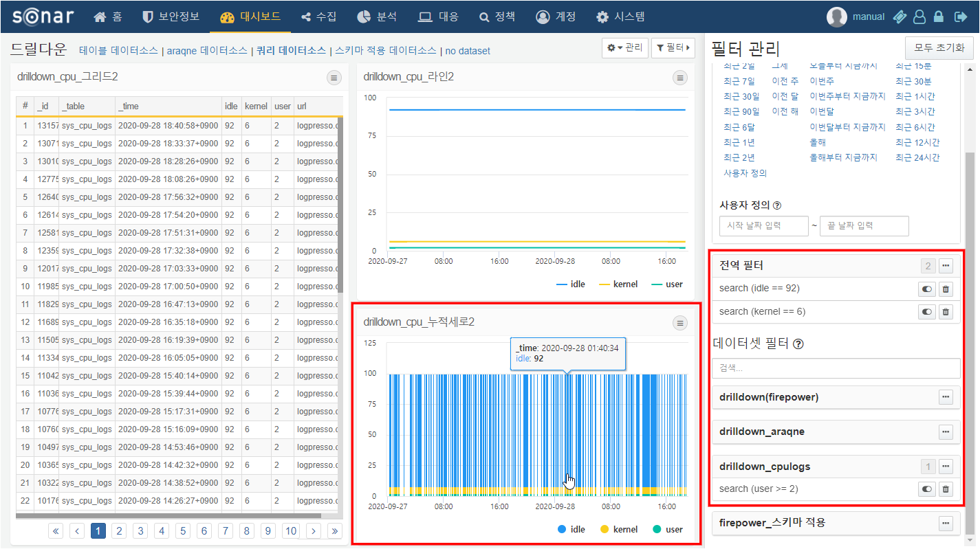Toggle kernel series in stacked bar legend

618,530
